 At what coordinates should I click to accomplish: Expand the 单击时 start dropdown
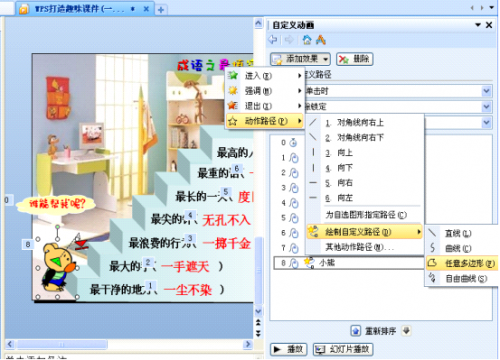point(487,91)
